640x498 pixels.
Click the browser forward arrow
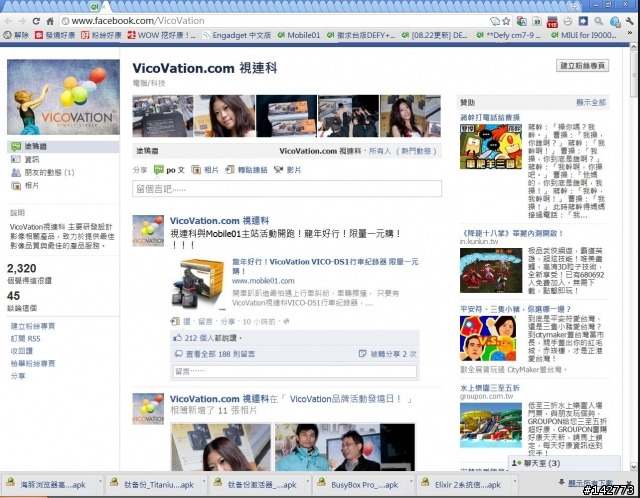22,21
